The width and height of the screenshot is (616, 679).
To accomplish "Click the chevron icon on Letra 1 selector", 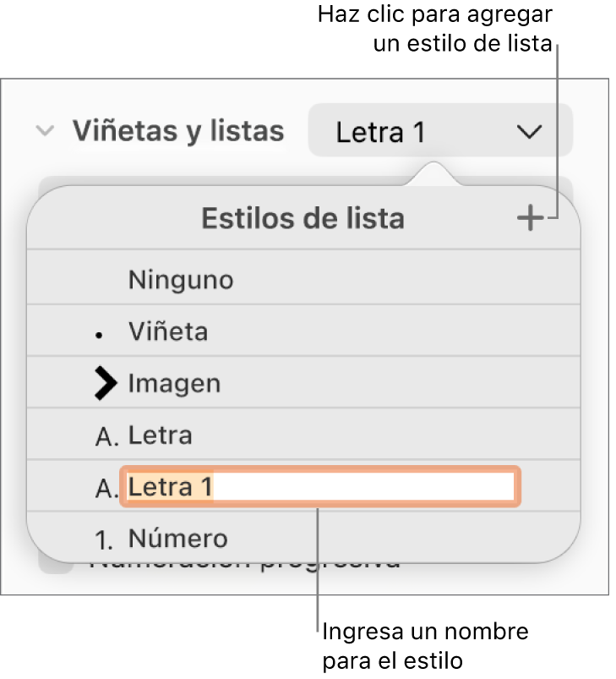I will click(x=530, y=131).
